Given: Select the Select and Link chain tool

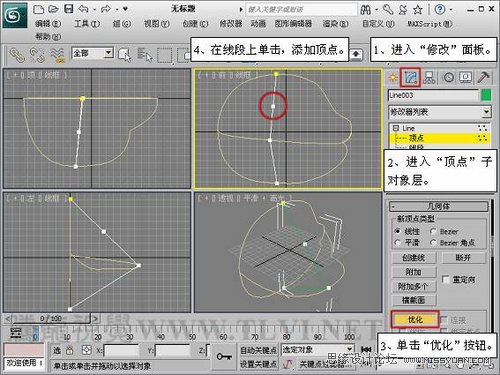Looking at the screenshot, I should pyautogui.click(x=17, y=55).
